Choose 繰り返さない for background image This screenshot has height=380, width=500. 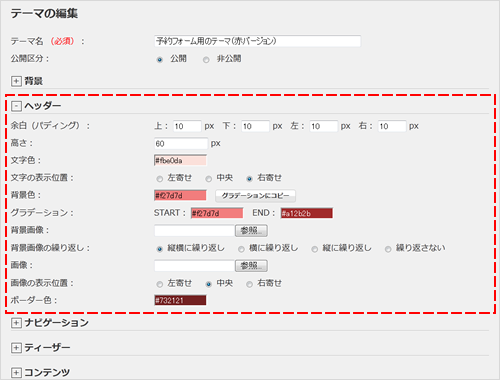[388, 249]
